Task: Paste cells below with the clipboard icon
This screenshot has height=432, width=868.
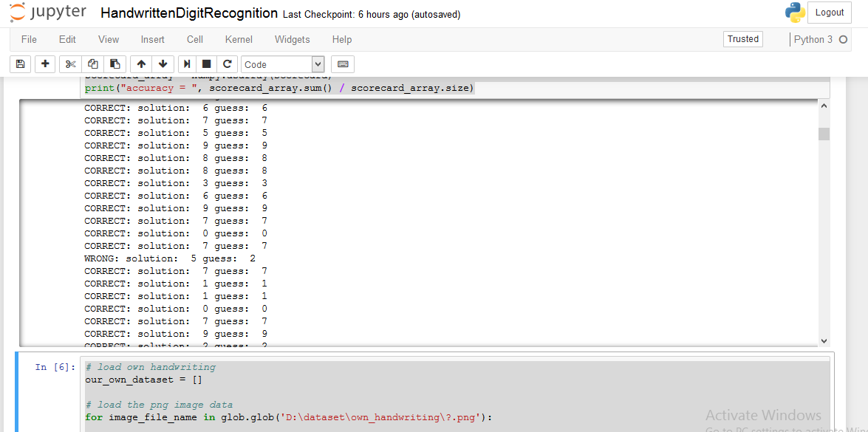Action: tap(115, 64)
